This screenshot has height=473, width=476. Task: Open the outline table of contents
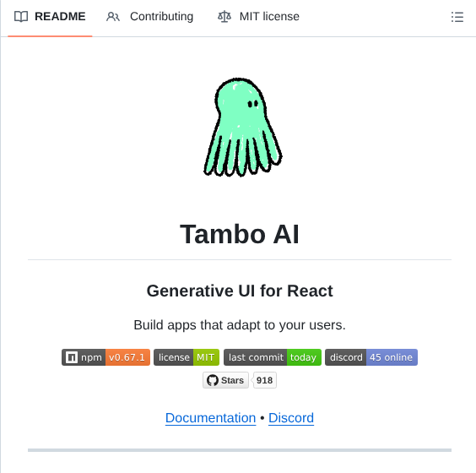[457, 17]
